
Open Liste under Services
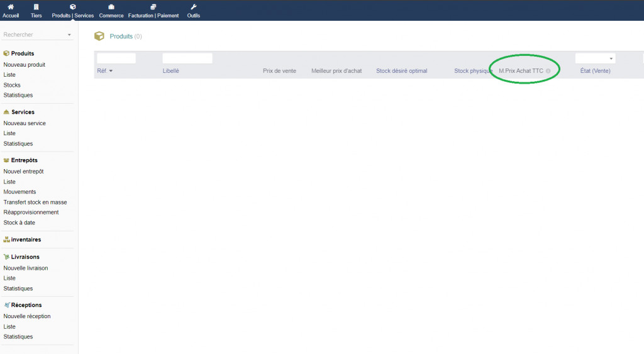(9, 133)
